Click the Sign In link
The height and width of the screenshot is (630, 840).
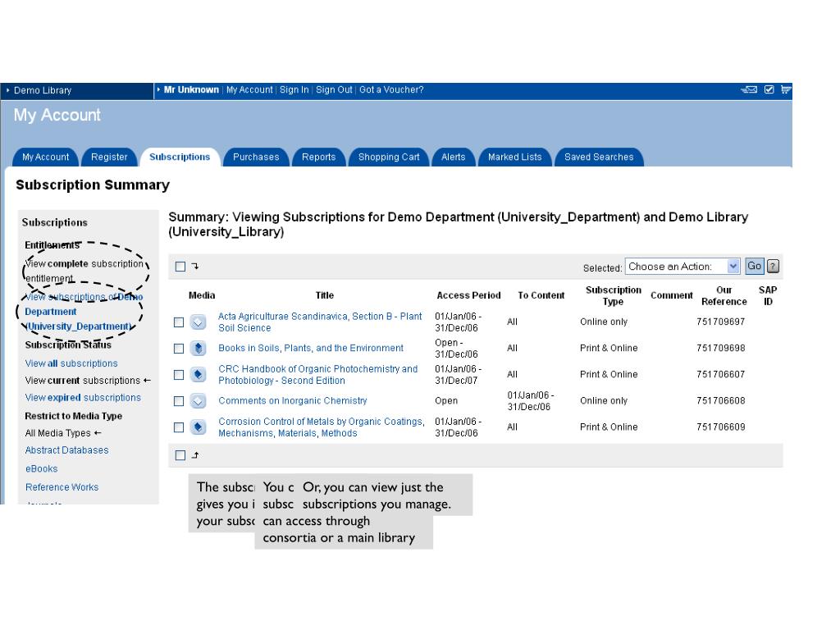pyautogui.click(x=294, y=90)
